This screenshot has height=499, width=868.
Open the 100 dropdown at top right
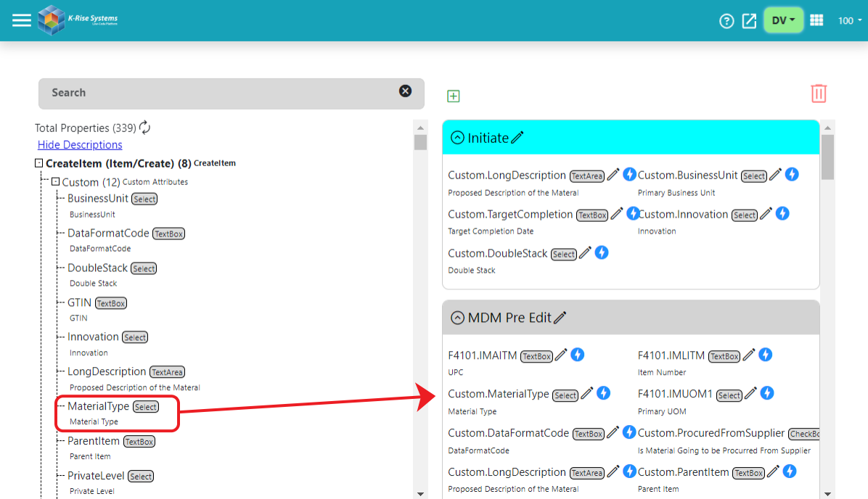848,20
